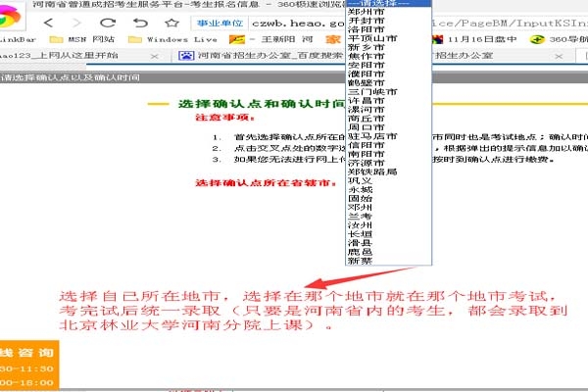This screenshot has height=392, width=588.
Task: Select 郑州市 from the city list
Action: pos(366,13)
